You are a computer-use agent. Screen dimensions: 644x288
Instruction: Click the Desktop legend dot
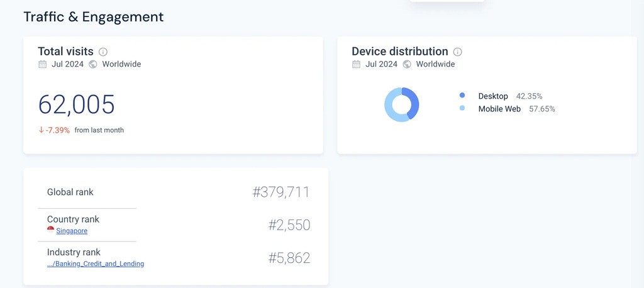pos(462,96)
